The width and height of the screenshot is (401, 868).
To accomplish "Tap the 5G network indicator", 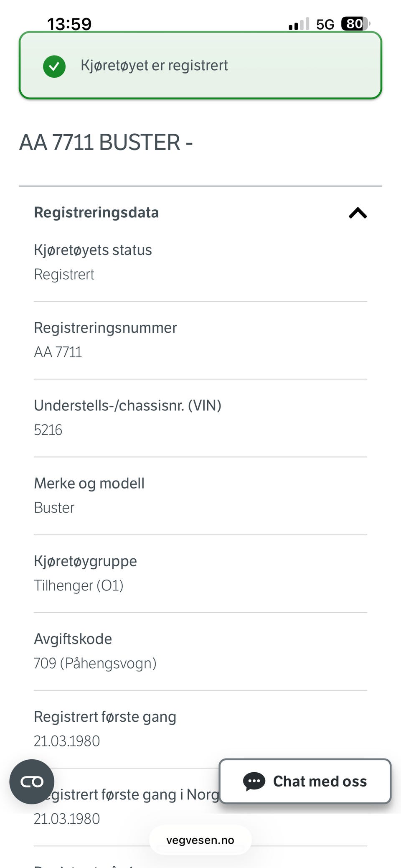I will point(325,24).
